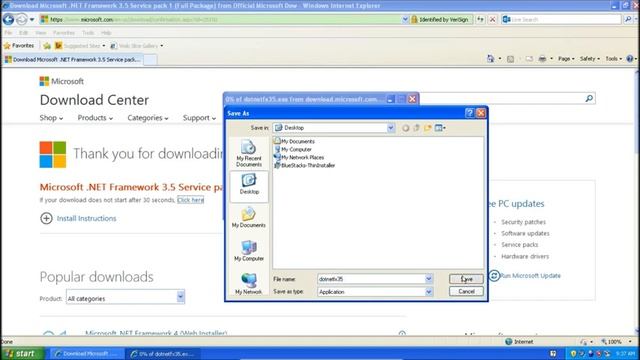This screenshot has width=640, height=360.
Task: Click the 'Click here' download link
Action: (x=190, y=200)
